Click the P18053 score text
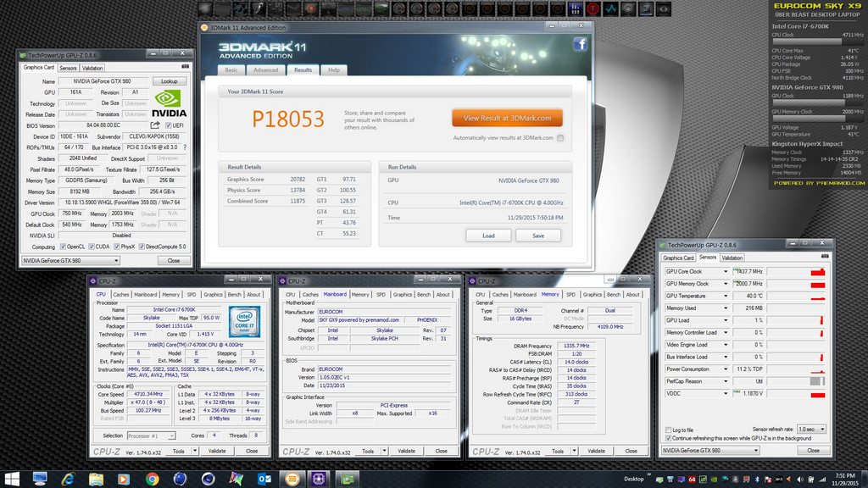Screen dimensions: 868x488 288,119
